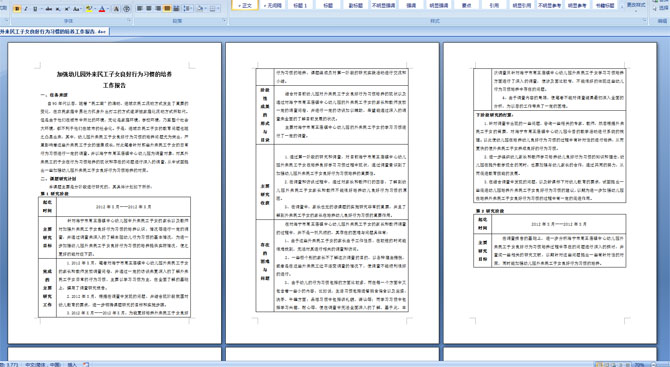Align text to the right
Screen dimensions: 670x367
158,8
